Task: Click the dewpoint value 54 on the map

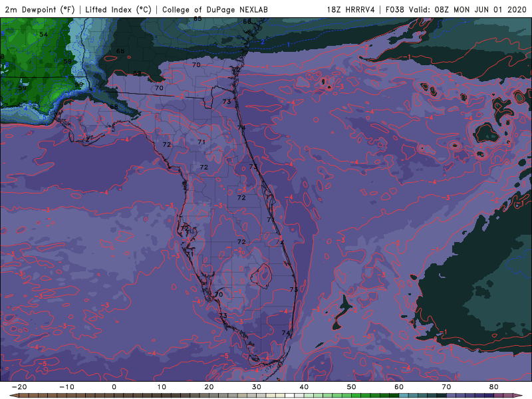Action: 43,35
